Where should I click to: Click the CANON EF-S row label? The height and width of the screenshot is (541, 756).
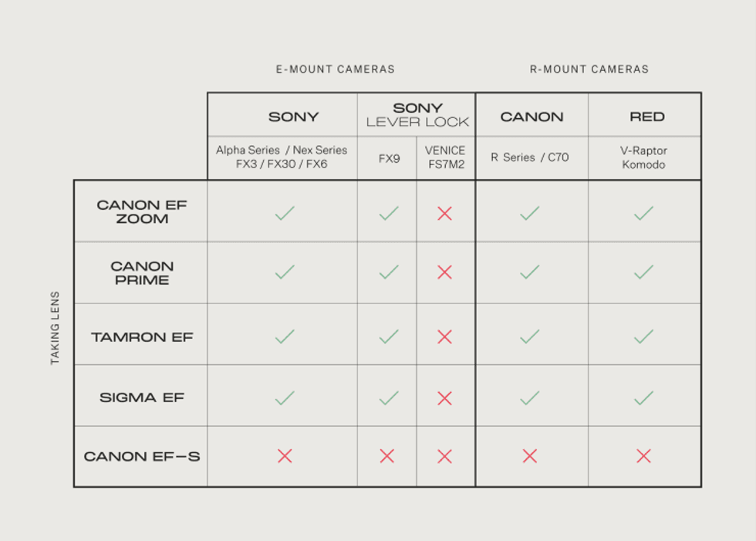(x=142, y=456)
